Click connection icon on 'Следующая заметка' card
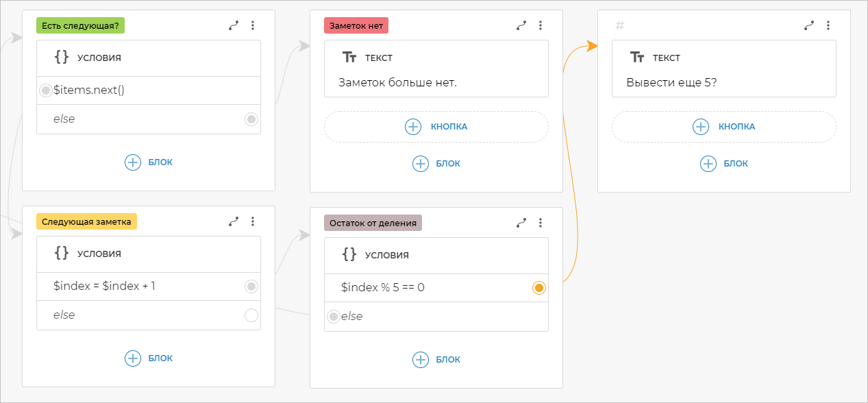The image size is (868, 403). tap(234, 221)
